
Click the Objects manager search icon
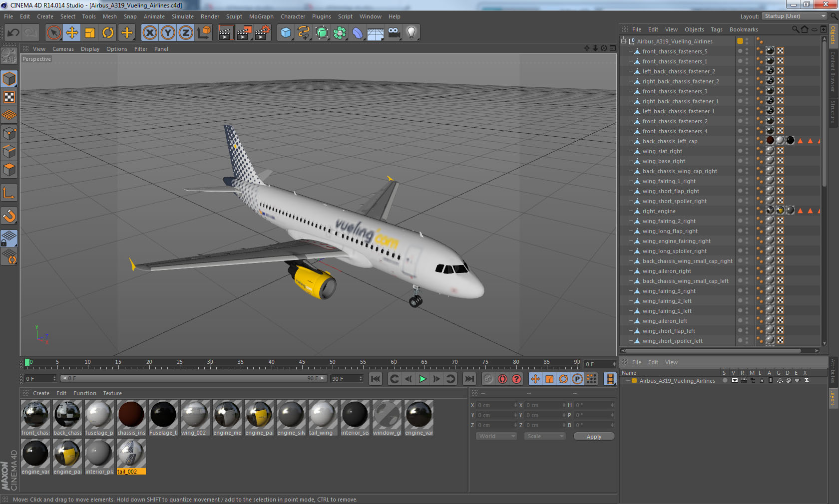(x=796, y=29)
